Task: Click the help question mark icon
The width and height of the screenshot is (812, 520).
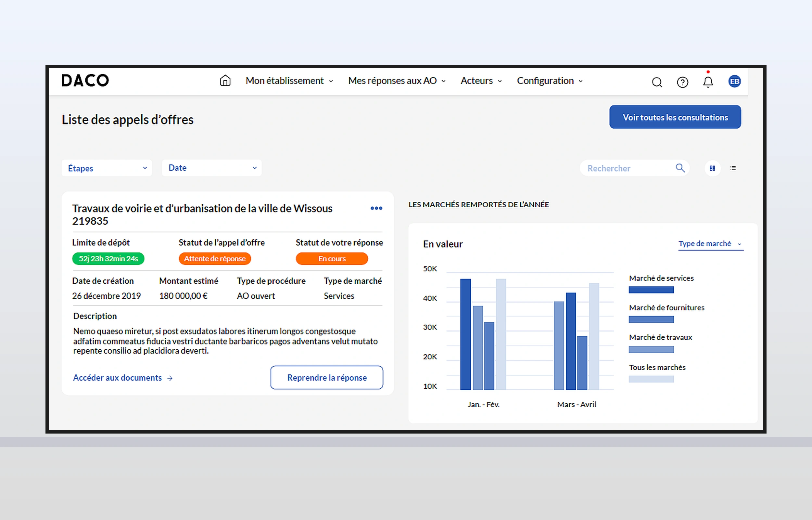Action: [682, 82]
